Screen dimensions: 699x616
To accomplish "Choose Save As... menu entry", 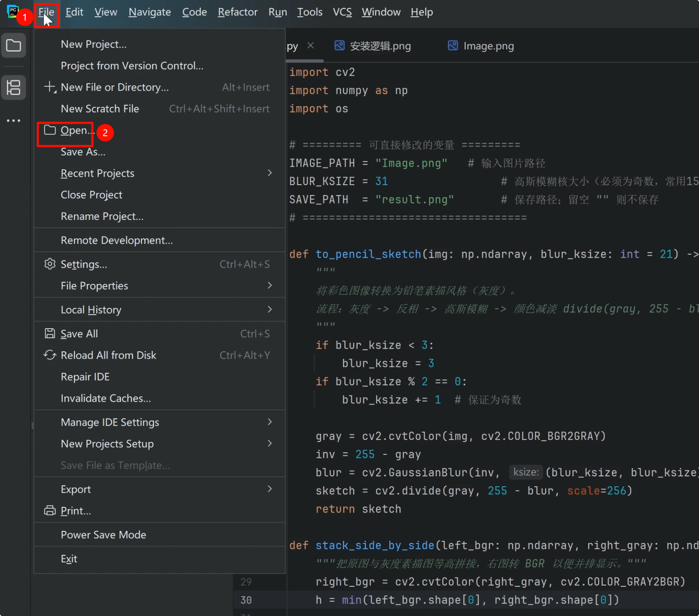I will (159, 152).
